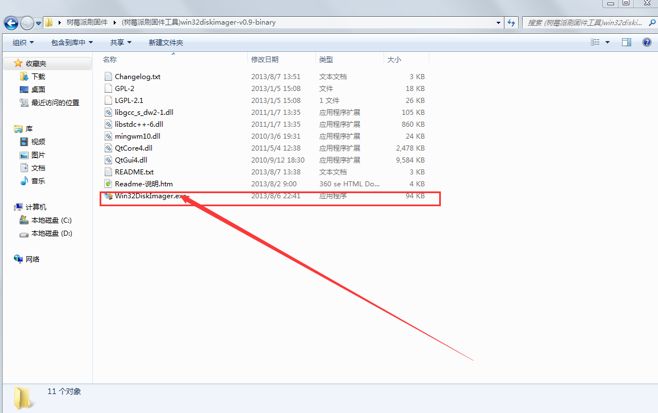Open the 文档 library
Image resolution: width=658 pixels, height=413 pixels.
click(38, 168)
